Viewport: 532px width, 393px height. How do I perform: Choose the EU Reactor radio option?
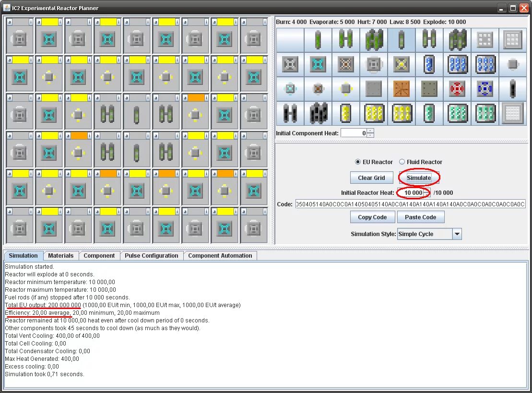374,162
